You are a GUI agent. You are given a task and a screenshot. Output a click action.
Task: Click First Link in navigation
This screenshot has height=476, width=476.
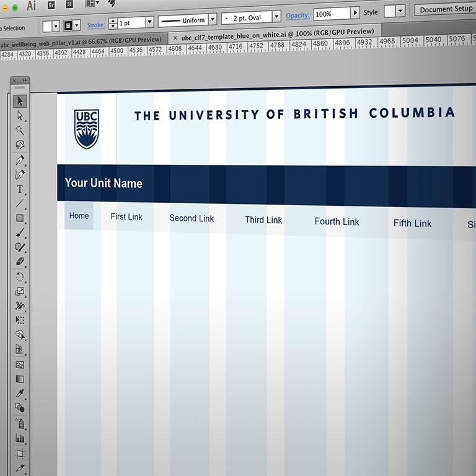click(126, 217)
